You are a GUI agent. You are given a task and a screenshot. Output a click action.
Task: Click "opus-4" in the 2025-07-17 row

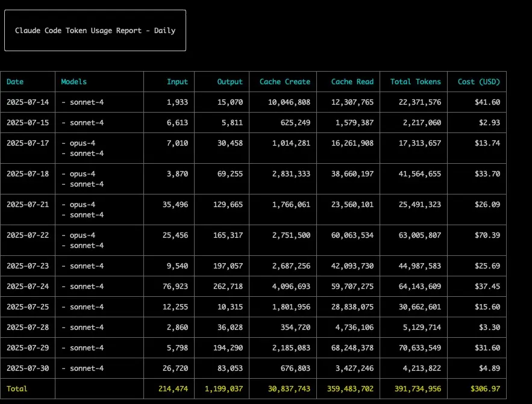click(83, 143)
